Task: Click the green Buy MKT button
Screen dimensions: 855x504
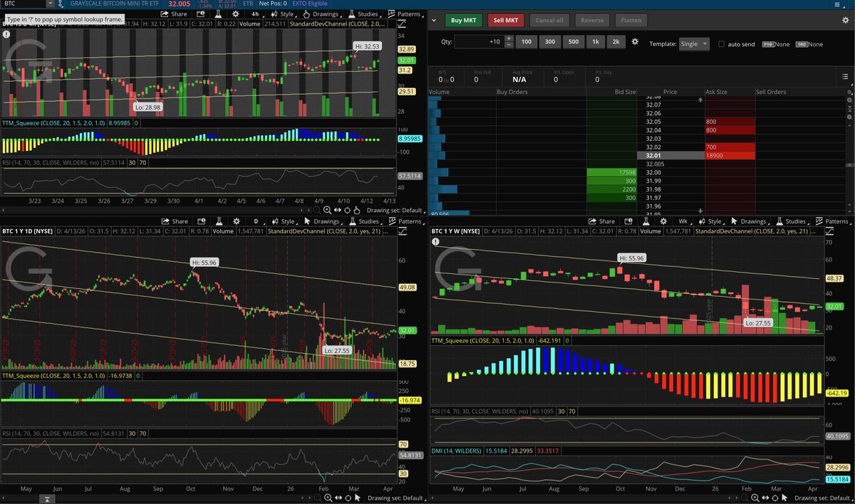Action: pos(463,21)
